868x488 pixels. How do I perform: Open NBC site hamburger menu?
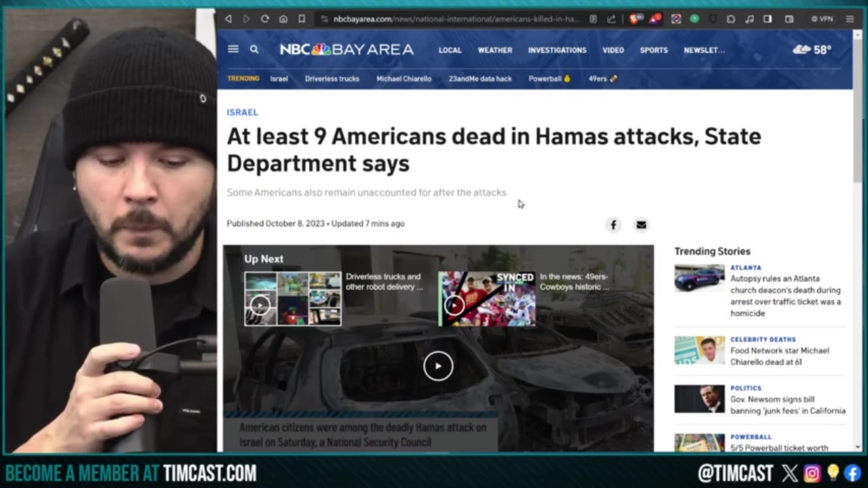click(233, 49)
